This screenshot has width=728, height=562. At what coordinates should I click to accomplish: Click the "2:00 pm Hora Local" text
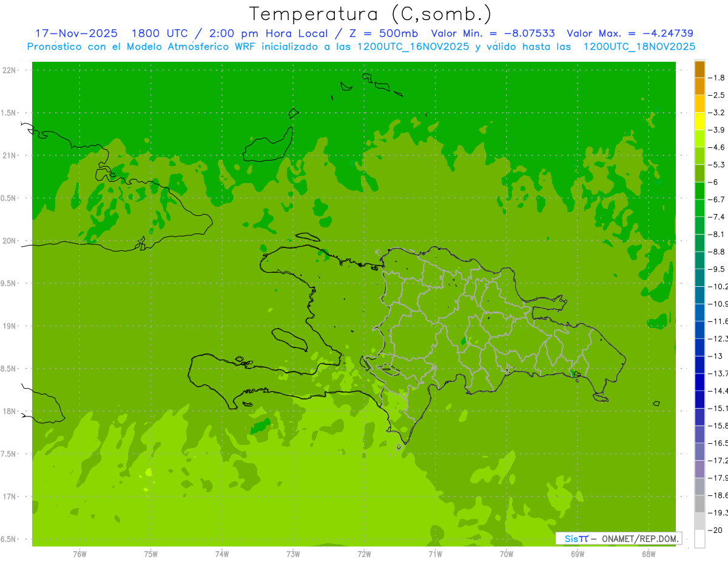(x=268, y=33)
